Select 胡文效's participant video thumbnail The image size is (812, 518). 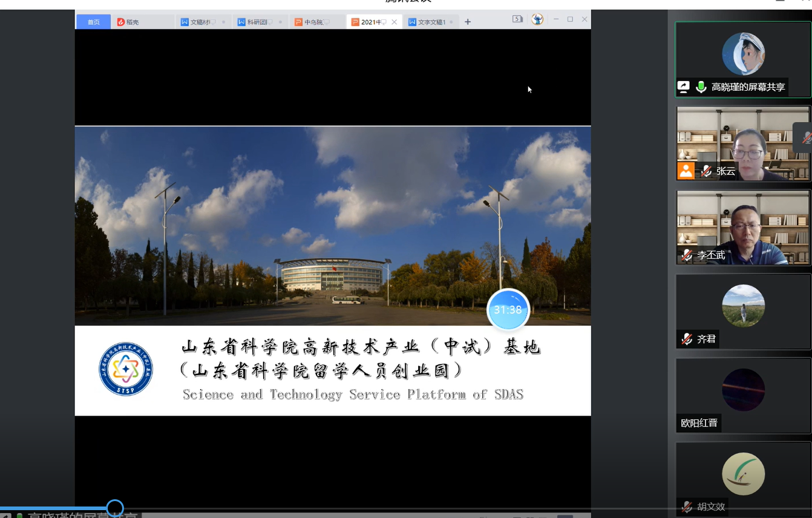click(x=743, y=474)
